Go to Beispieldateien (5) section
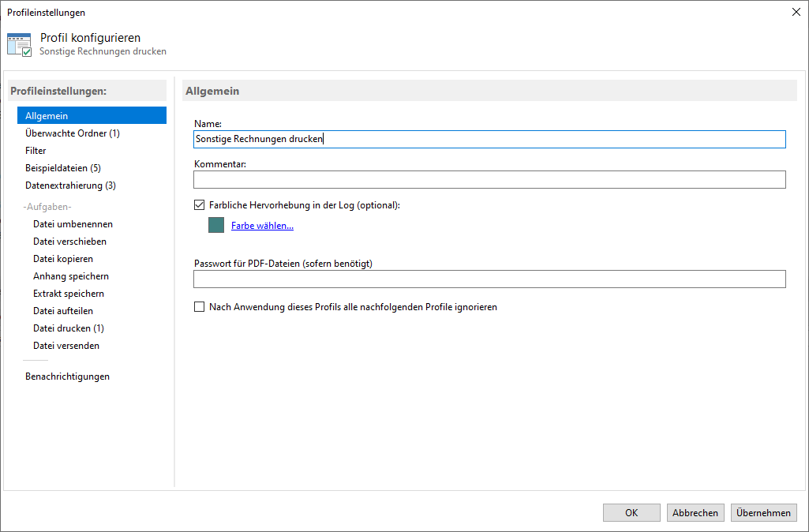 (63, 168)
